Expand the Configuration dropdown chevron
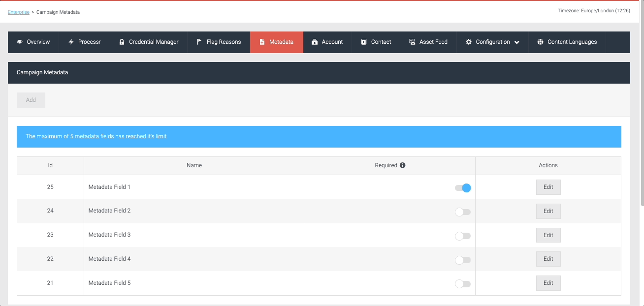The height and width of the screenshot is (306, 644). pos(517,42)
